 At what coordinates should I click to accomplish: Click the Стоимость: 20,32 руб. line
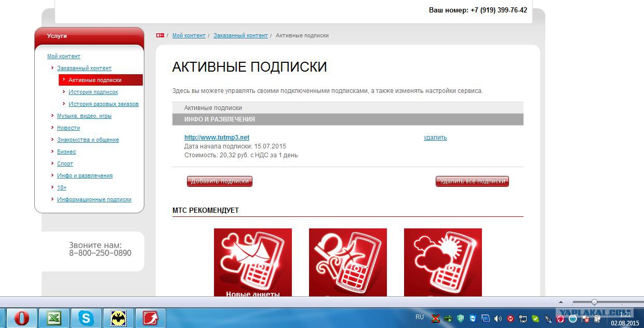241,155
